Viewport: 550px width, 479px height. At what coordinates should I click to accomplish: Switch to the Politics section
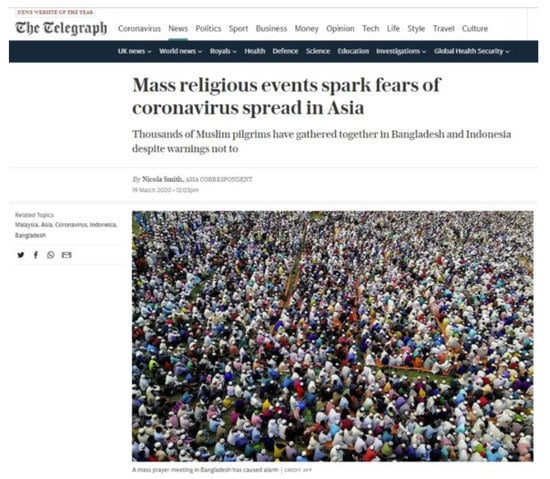(x=208, y=28)
